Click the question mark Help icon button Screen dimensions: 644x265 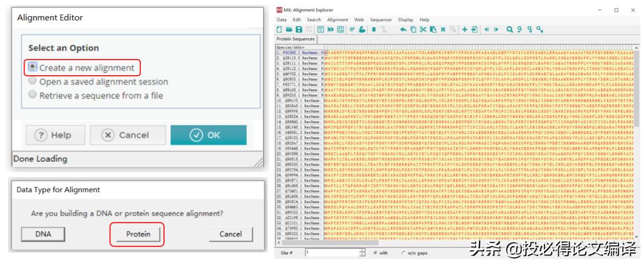click(x=55, y=135)
